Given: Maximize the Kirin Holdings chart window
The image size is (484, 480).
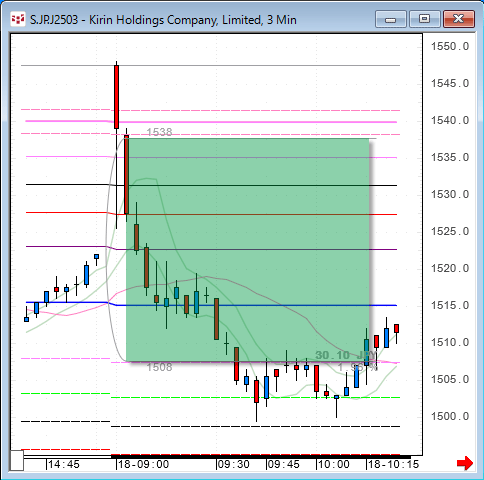Looking at the screenshot, I should pos(424,19).
